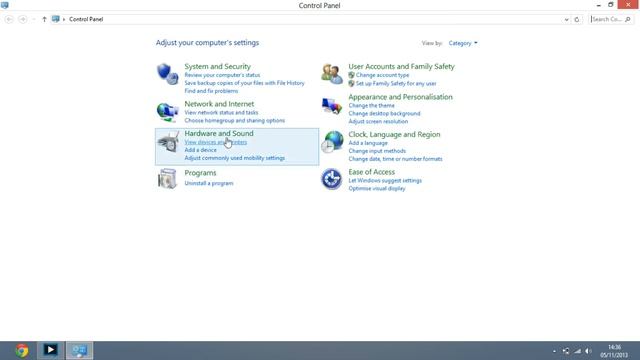Open the Network and Internet globe icon

click(x=167, y=111)
